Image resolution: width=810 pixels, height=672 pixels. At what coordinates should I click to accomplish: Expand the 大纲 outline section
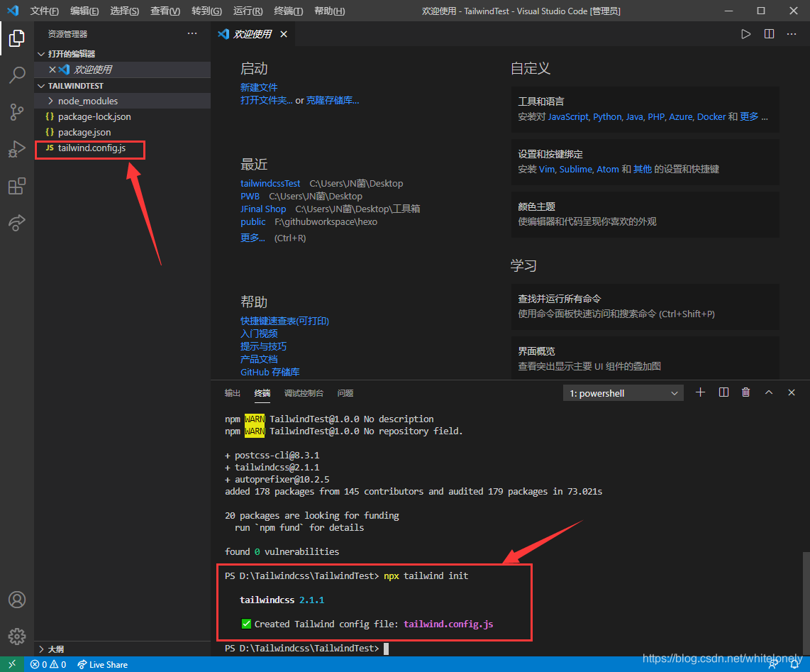(122, 649)
